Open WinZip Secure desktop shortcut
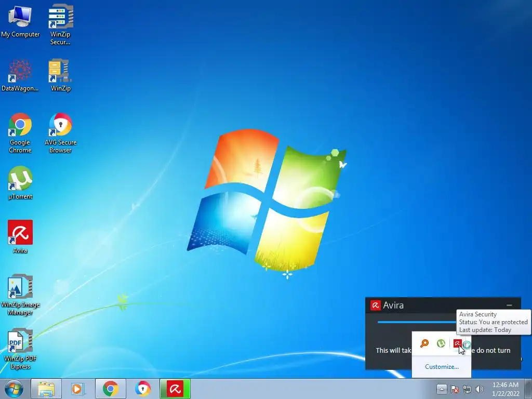Screen dimensions: 532x399 click(60, 24)
